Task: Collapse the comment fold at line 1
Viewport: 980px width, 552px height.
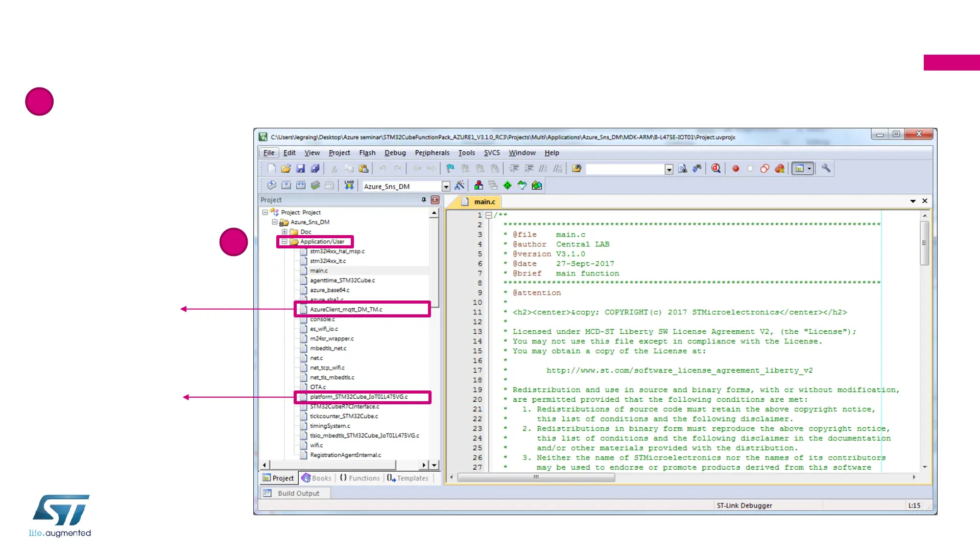Action: [x=489, y=215]
